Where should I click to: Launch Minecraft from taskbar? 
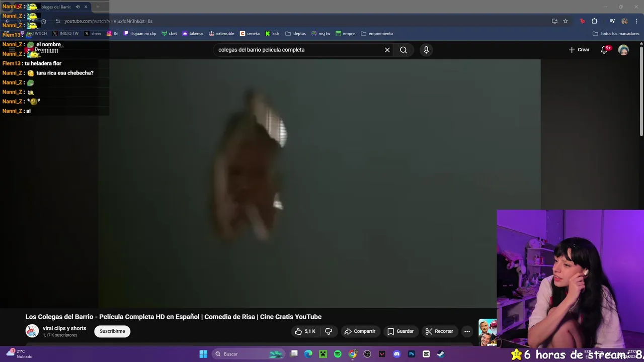323,354
